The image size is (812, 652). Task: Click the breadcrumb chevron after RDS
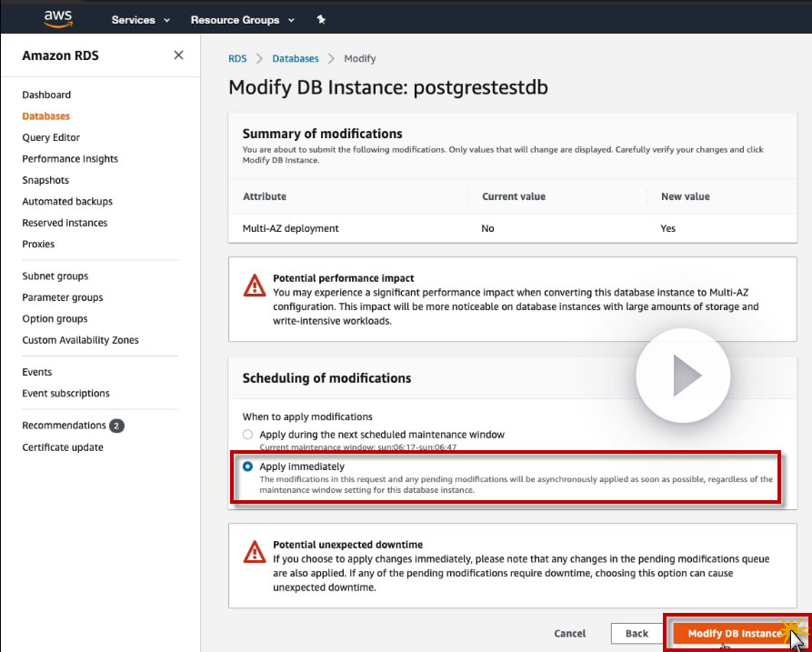(x=259, y=58)
